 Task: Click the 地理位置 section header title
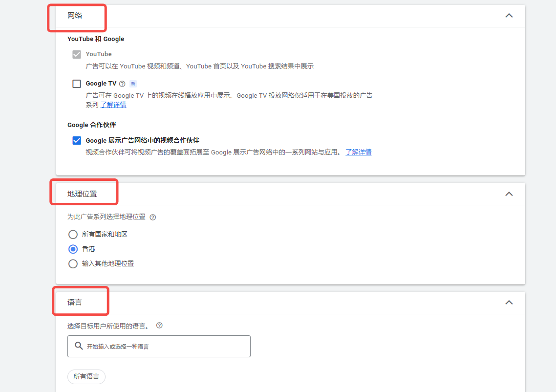82,194
